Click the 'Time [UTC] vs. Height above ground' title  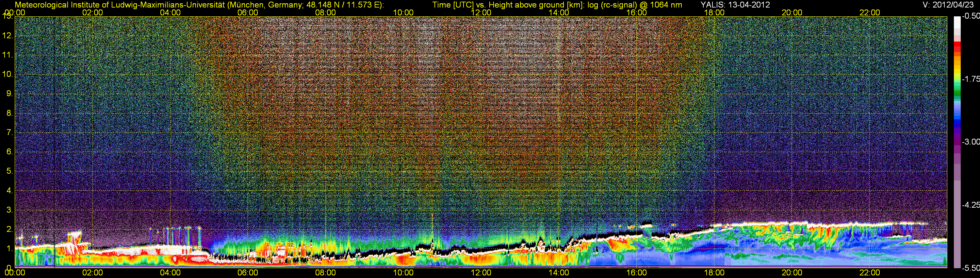557,5
